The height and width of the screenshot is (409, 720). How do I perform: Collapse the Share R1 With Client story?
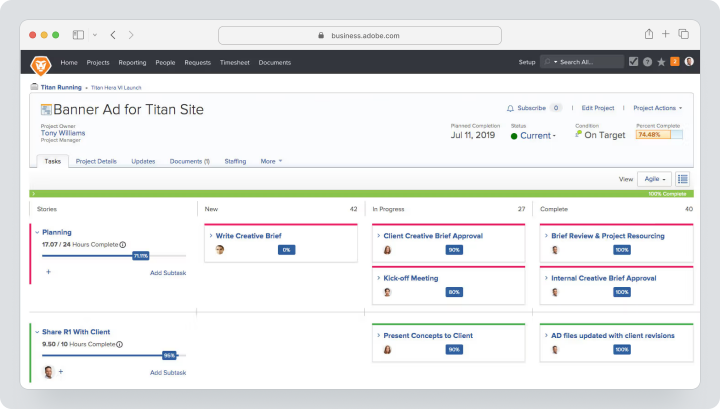[37, 332]
